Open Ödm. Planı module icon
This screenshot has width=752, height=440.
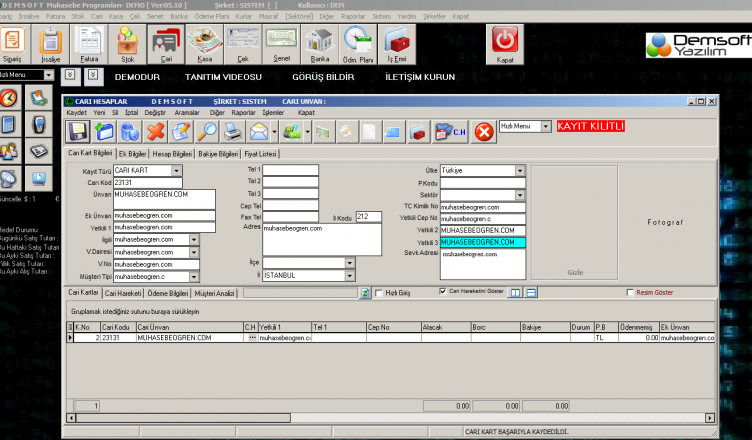click(x=358, y=45)
